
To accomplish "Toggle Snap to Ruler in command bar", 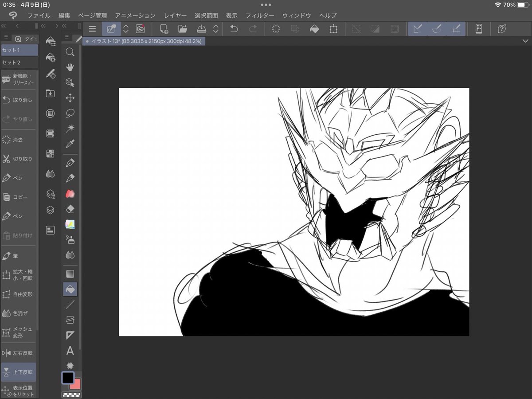I will click(417, 29).
